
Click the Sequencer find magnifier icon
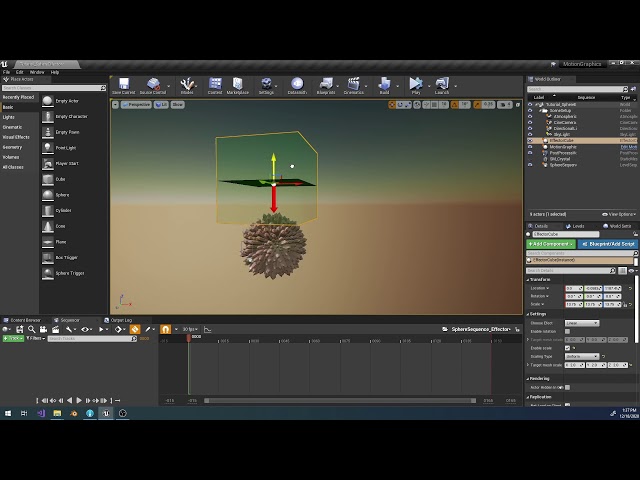pos(31,329)
